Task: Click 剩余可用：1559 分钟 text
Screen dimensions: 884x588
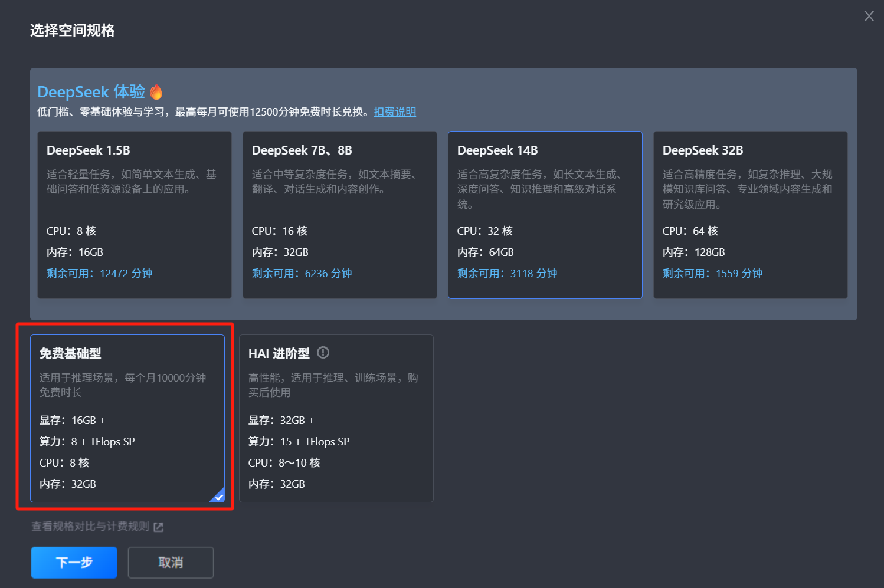Action: (713, 274)
